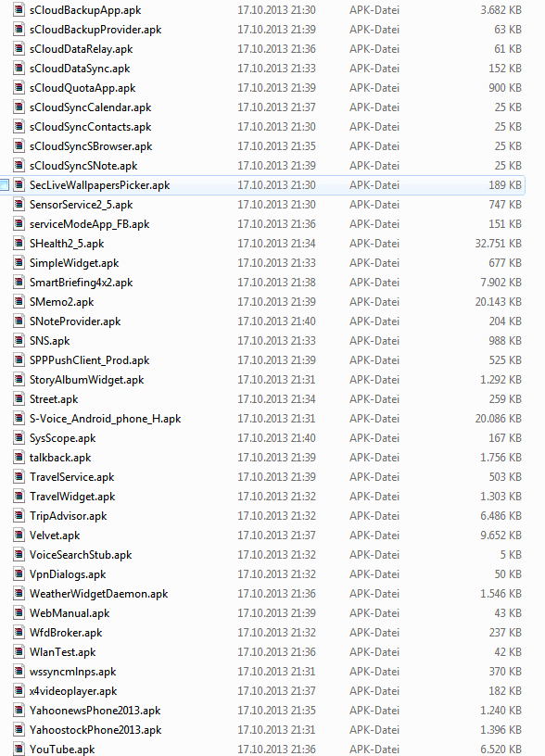
Task: Click the talkback.apk file icon
Action: (19, 458)
